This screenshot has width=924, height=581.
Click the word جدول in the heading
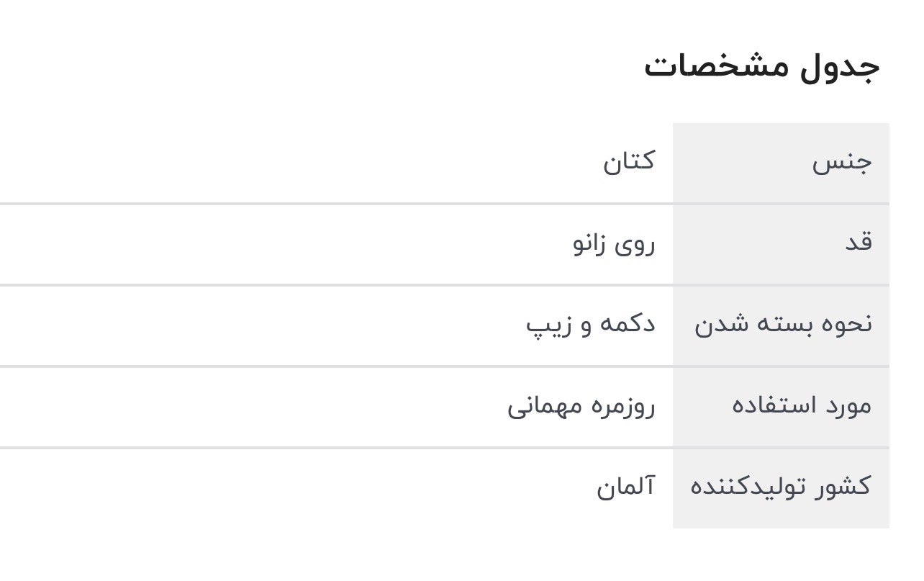pyautogui.click(x=840, y=66)
